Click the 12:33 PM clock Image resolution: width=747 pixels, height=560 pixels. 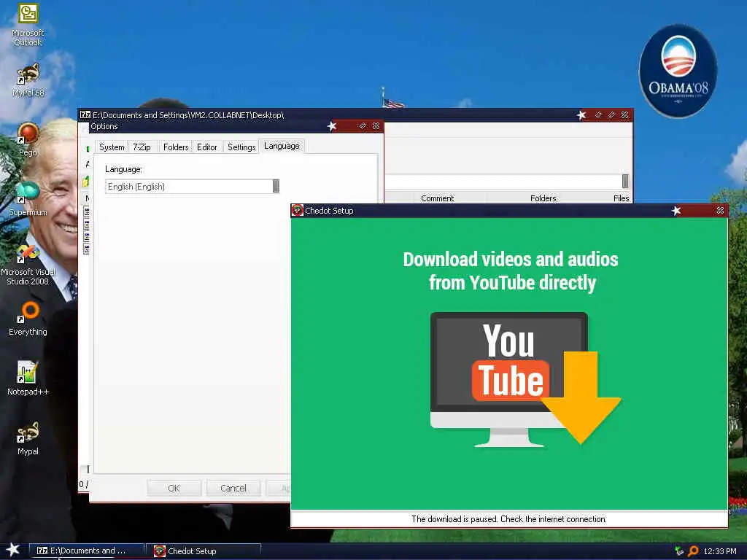coord(720,551)
